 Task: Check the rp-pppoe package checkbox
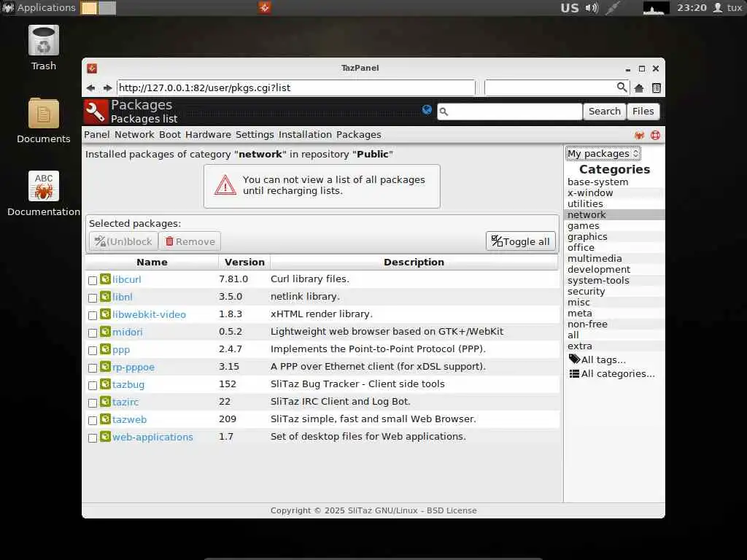point(93,368)
